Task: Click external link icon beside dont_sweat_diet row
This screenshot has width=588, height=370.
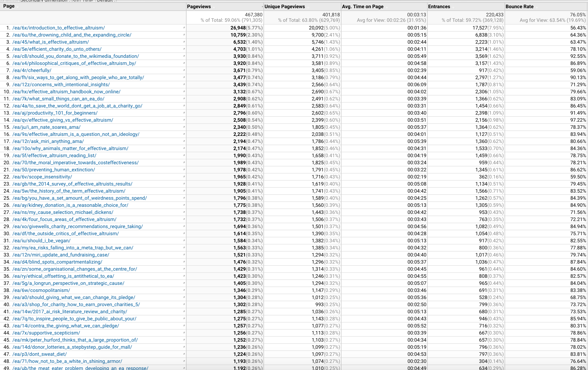Action: click(x=184, y=354)
